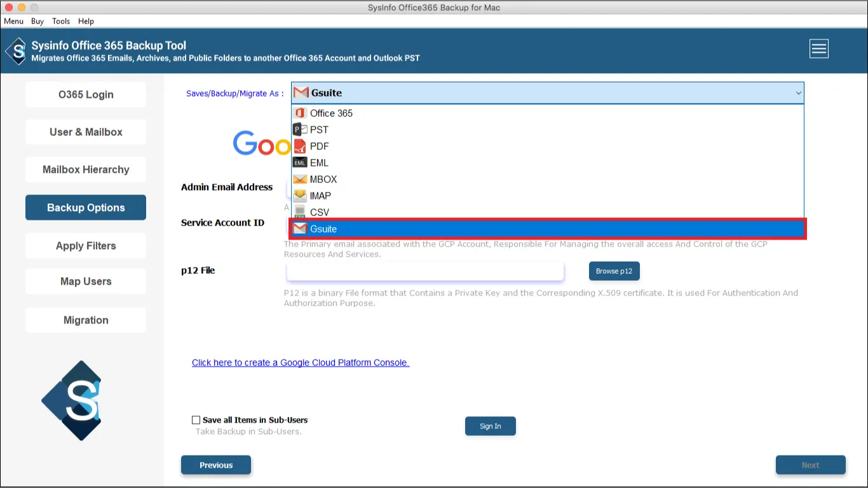Click the Gmail icon in the combo box
This screenshot has width=868, height=488.
coord(301,93)
